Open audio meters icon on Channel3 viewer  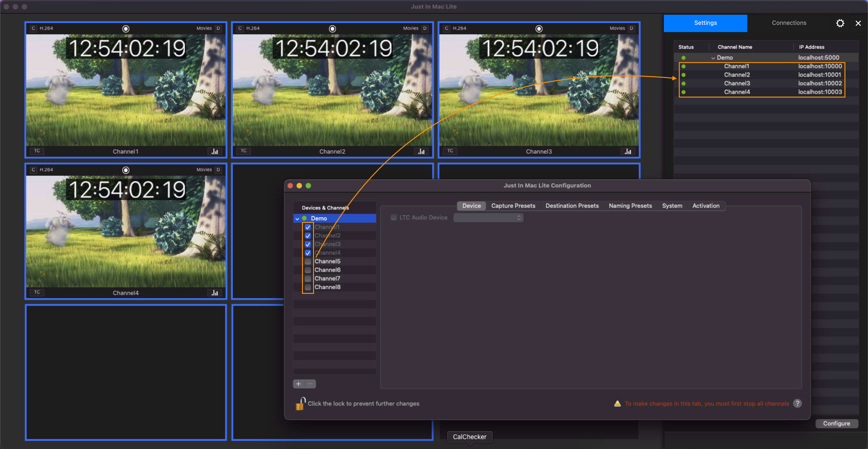(628, 152)
